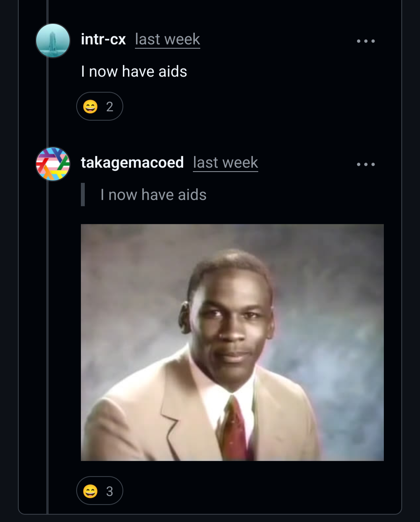The image size is (420, 522).
Task: Click the reaction count number 3
Action: [110, 491]
